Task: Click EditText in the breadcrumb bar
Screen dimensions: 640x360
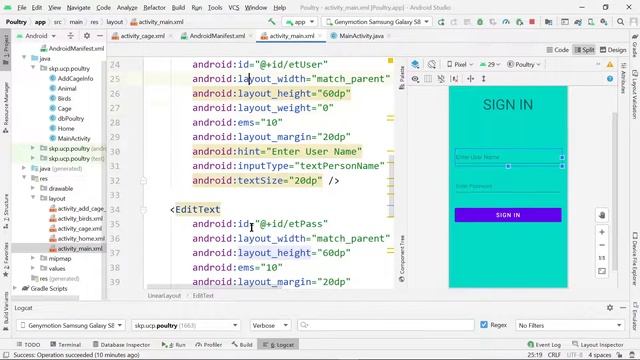Action: tap(203, 296)
